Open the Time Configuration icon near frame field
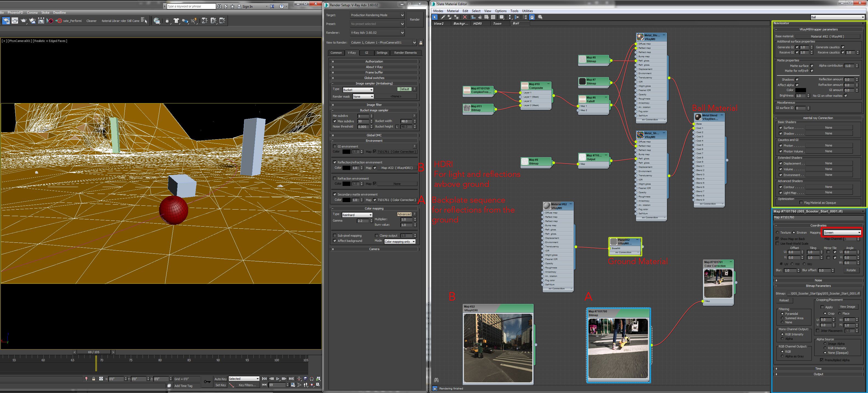Viewport: 868px width, 393px height. [293, 384]
